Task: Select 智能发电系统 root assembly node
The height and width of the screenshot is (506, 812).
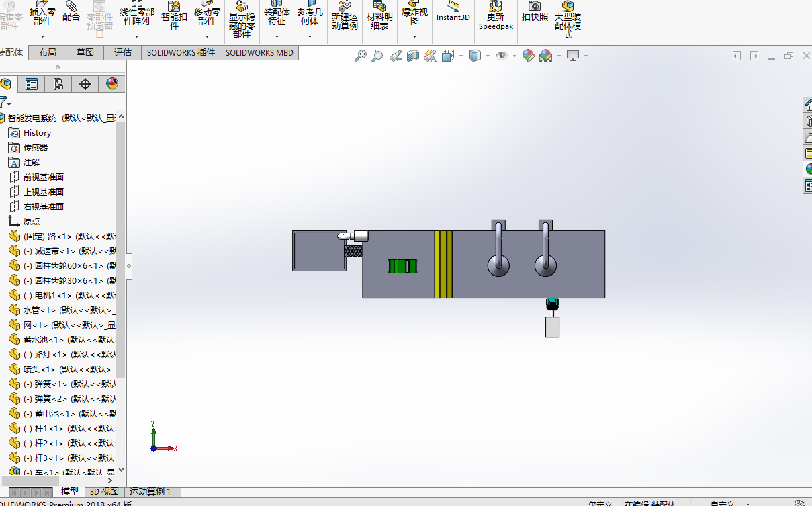Action: 62,118
